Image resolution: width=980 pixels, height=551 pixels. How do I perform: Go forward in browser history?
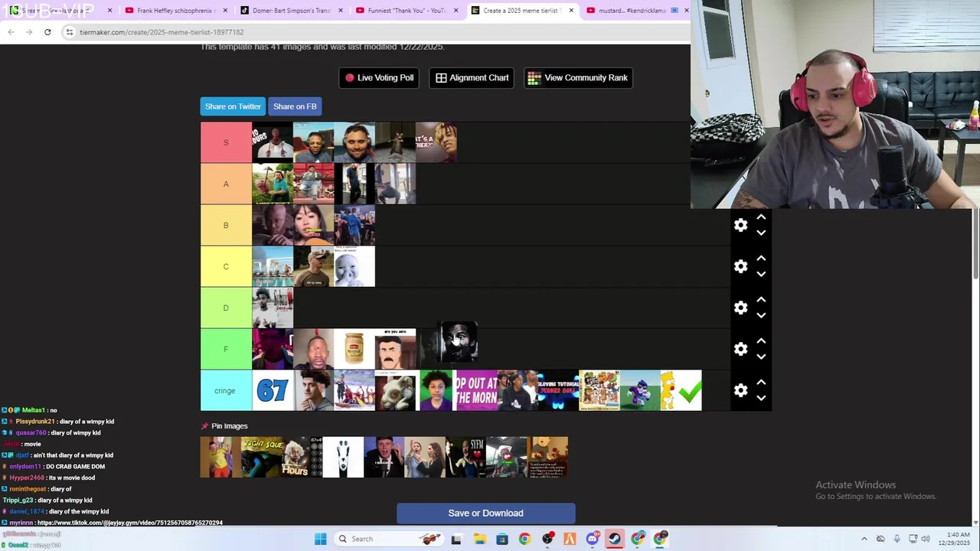pyautogui.click(x=29, y=32)
